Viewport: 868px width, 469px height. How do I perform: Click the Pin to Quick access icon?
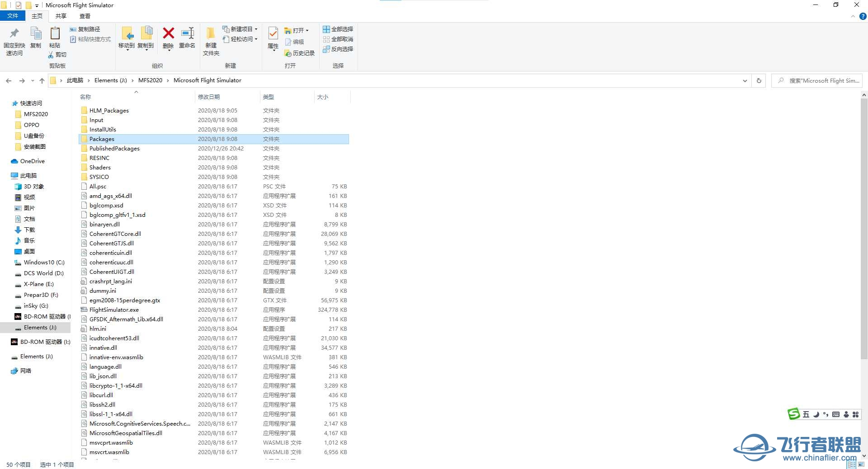(14, 33)
